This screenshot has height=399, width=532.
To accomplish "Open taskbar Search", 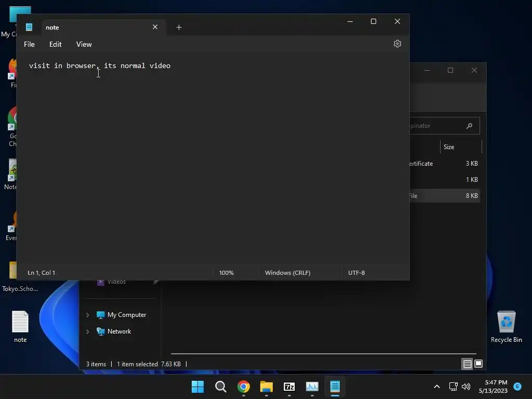I will click(220, 387).
